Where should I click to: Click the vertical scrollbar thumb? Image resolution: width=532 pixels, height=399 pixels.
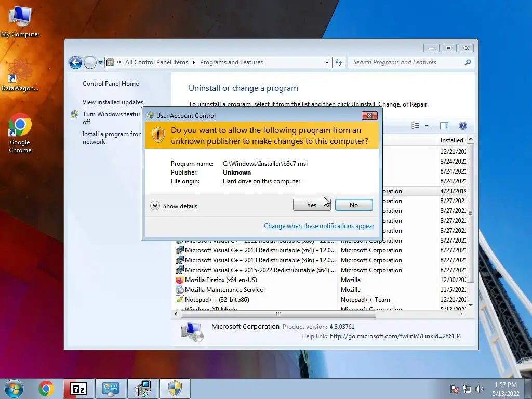471,212
